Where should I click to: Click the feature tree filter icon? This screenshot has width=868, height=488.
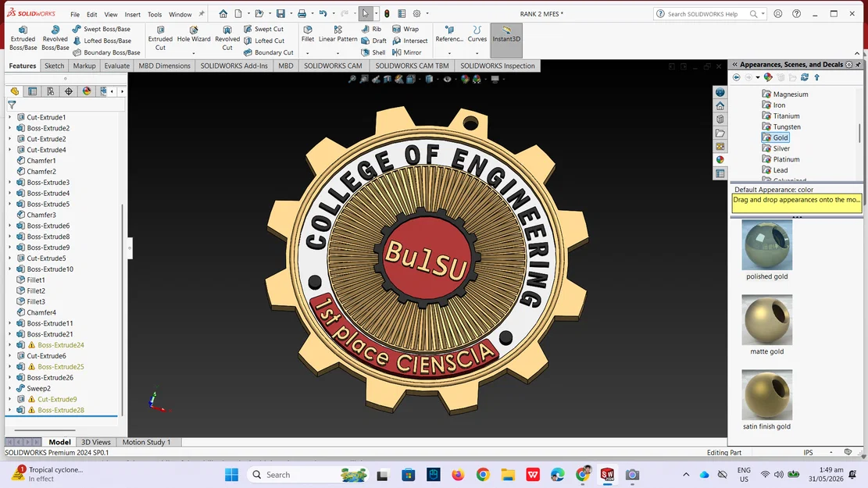coord(12,105)
